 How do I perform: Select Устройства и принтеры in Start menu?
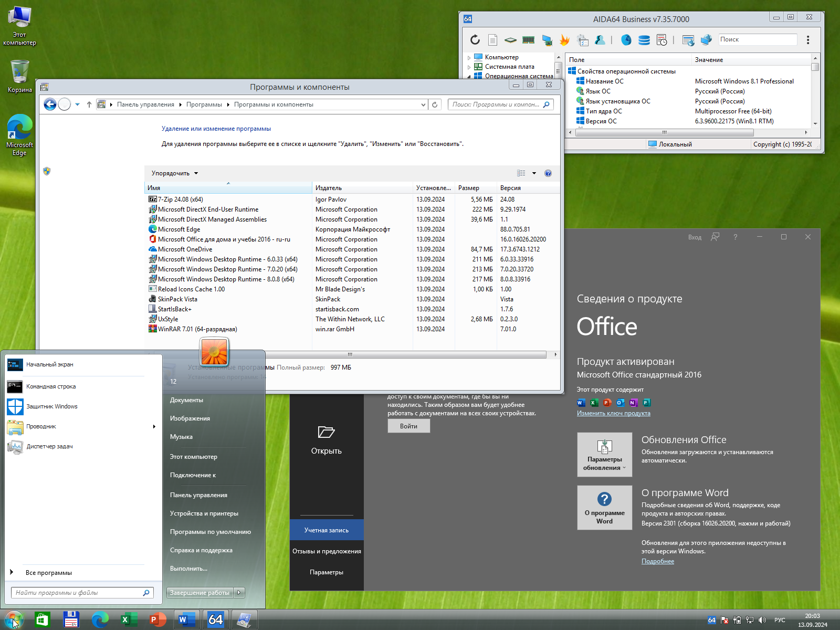tap(204, 513)
